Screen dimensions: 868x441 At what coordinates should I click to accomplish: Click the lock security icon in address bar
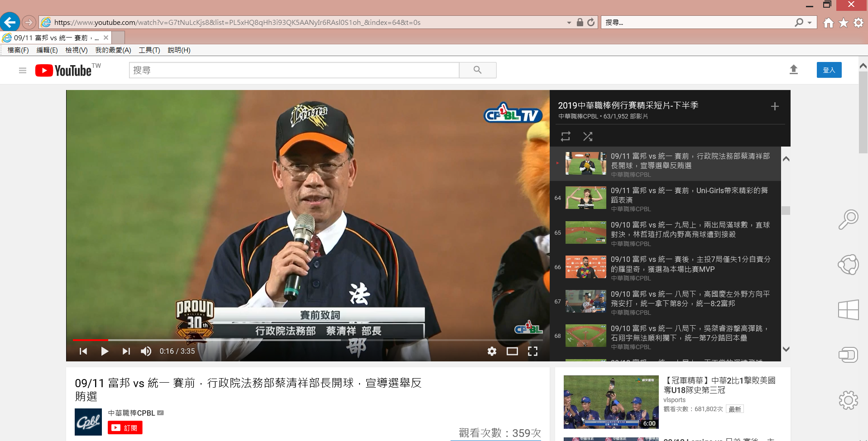tap(580, 22)
